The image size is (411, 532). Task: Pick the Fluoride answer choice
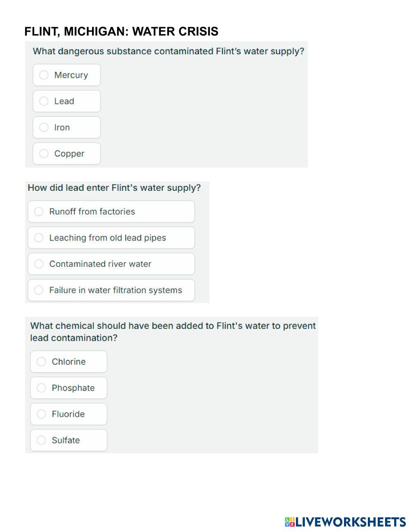[x=69, y=414]
